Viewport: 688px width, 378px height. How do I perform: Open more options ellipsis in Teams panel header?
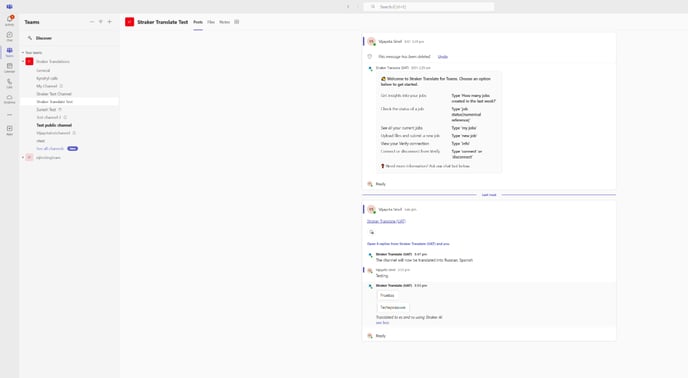(91, 22)
